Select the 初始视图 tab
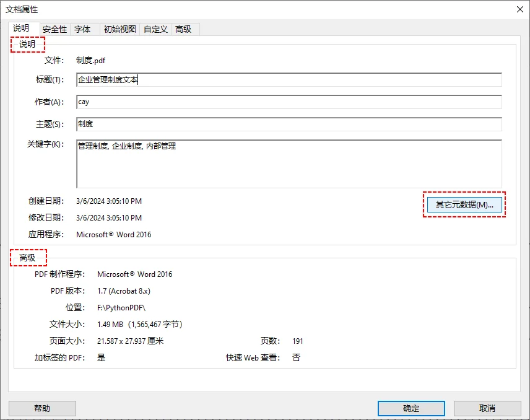Screen dimensions: 530x420 click(119, 29)
